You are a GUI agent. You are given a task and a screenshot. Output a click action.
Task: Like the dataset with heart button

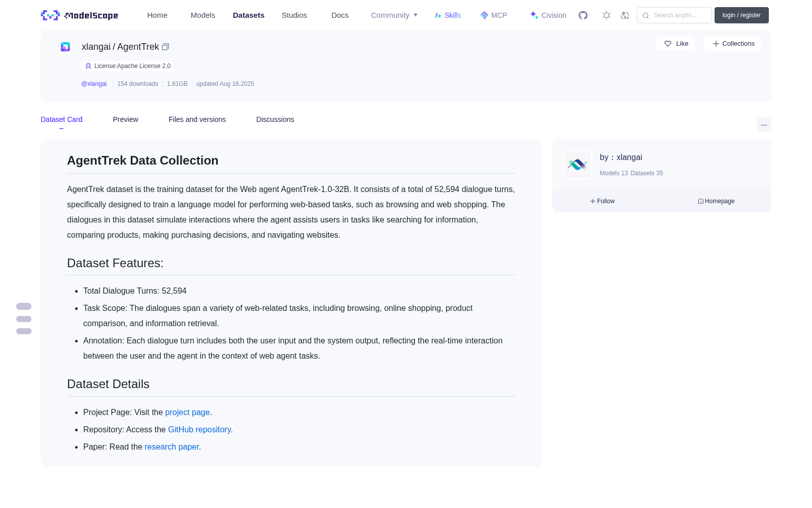tap(675, 44)
